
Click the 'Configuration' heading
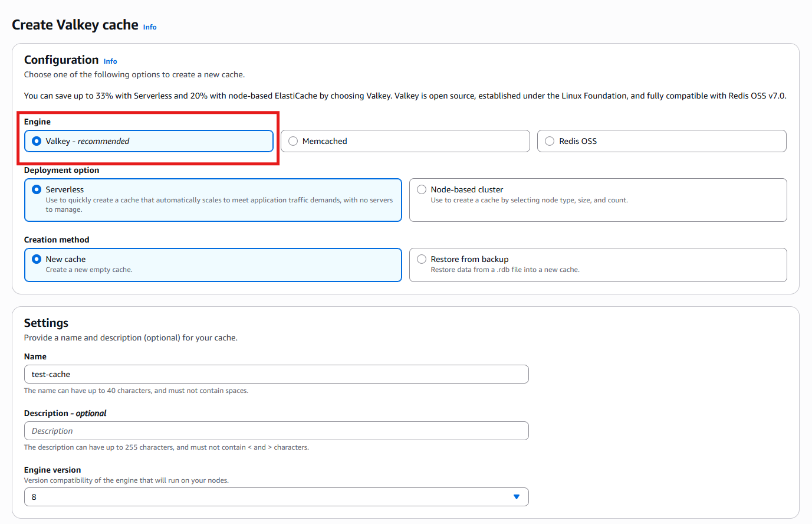(x=61, y=60)
